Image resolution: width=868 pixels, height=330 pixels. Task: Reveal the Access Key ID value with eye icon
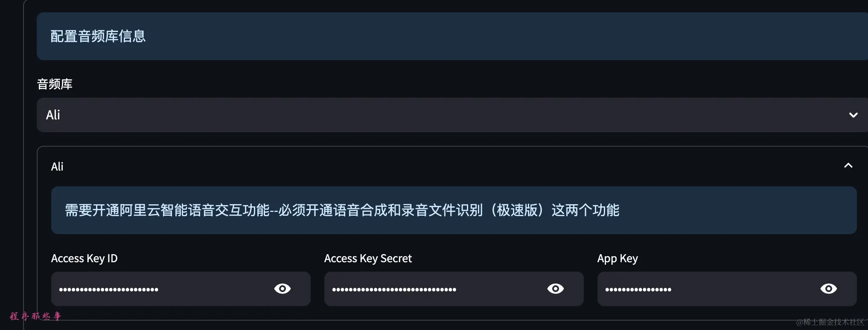point(282,289)
